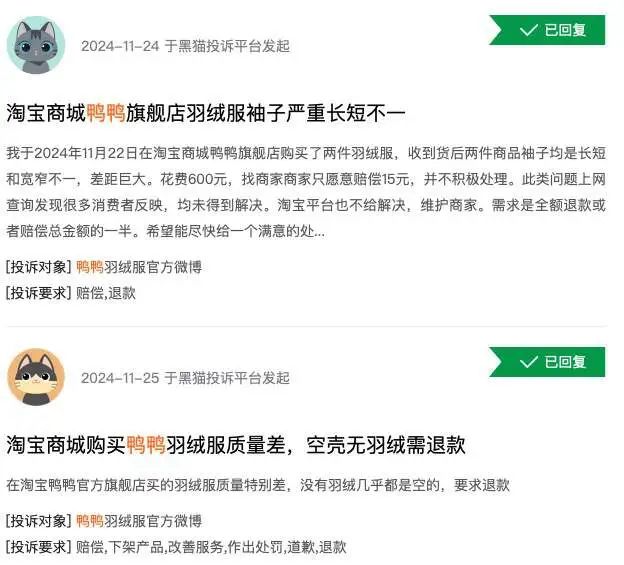
Task: Open 鸭鸭羽绒服官方微博 in first complaint
Action: 139,267
